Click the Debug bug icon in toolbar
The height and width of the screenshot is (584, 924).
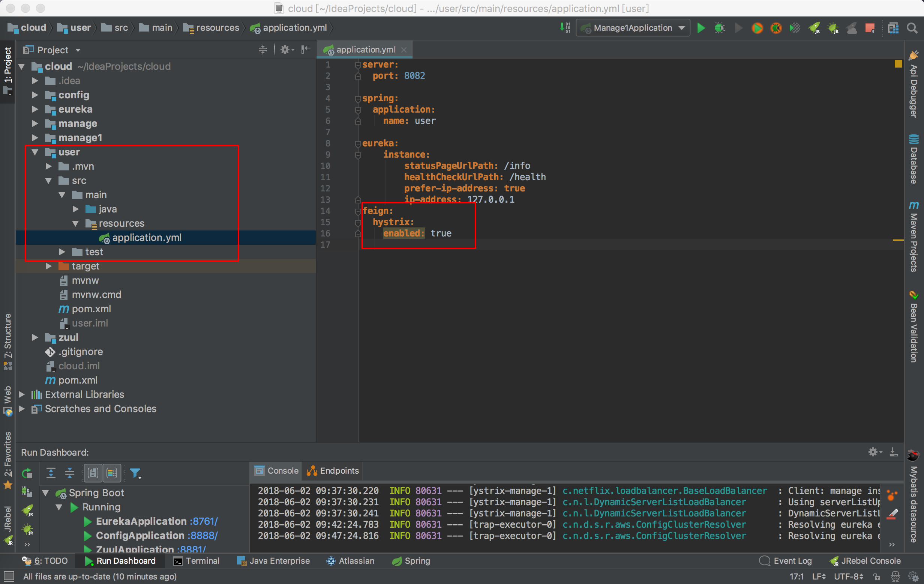(x=720, y=28)
